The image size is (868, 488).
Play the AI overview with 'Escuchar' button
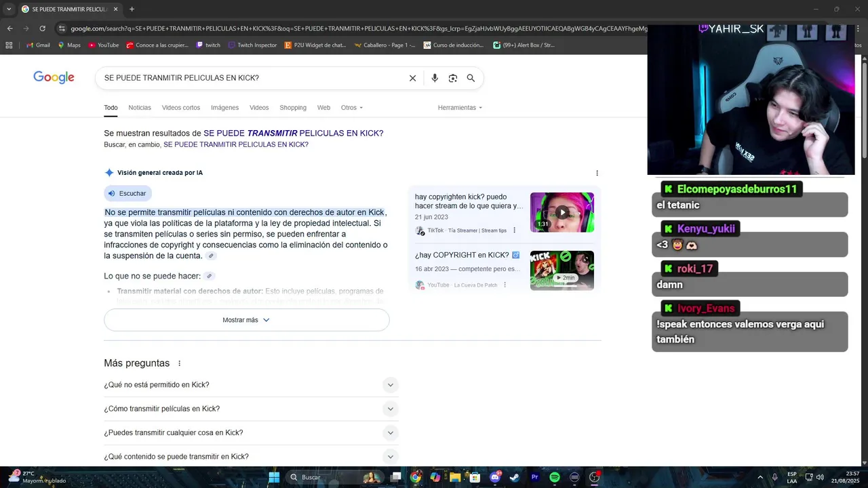[127, 193]
